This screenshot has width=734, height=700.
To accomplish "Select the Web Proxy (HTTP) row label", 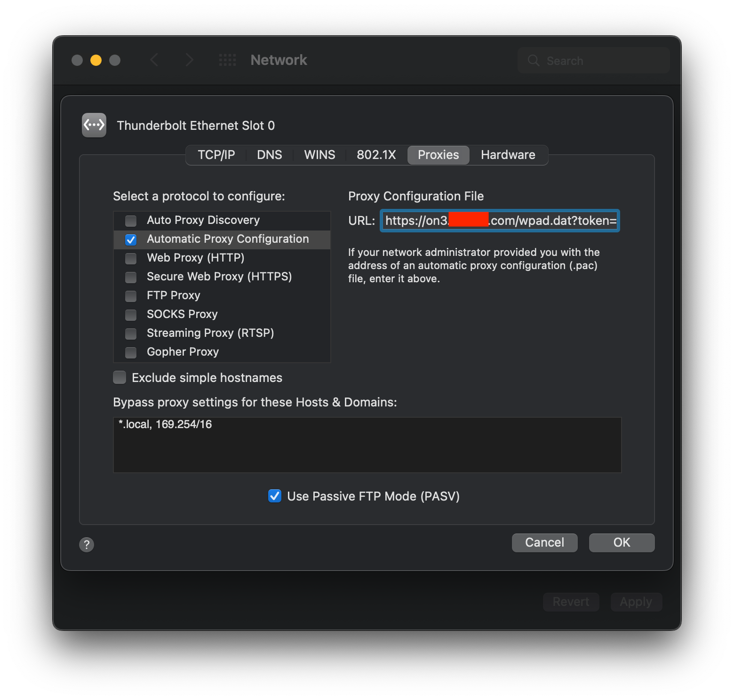I will click(196, 258).
